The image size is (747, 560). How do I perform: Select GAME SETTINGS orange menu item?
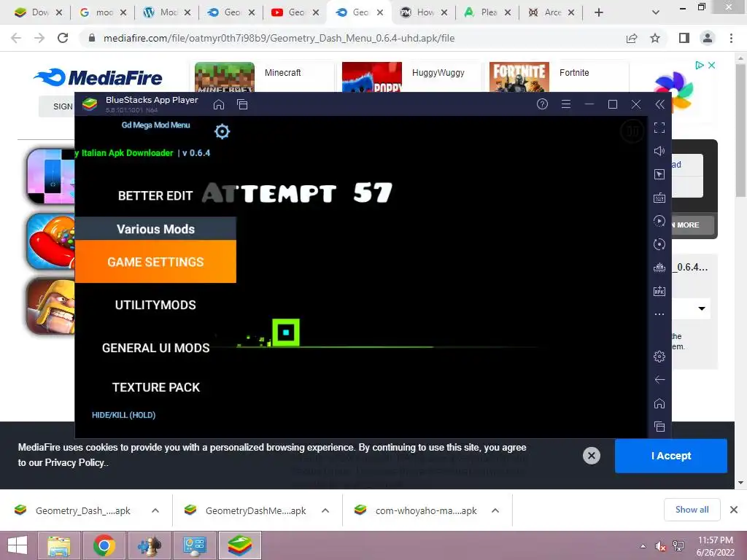tap(155, 262)
